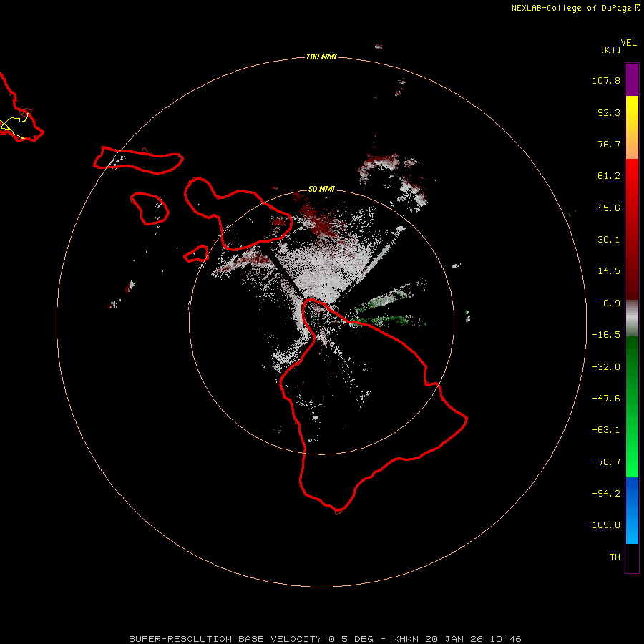Click the Super-Resolution Base Velocity caption
The width and height of the screenshot is (644, 644).
tap(325, 639)
